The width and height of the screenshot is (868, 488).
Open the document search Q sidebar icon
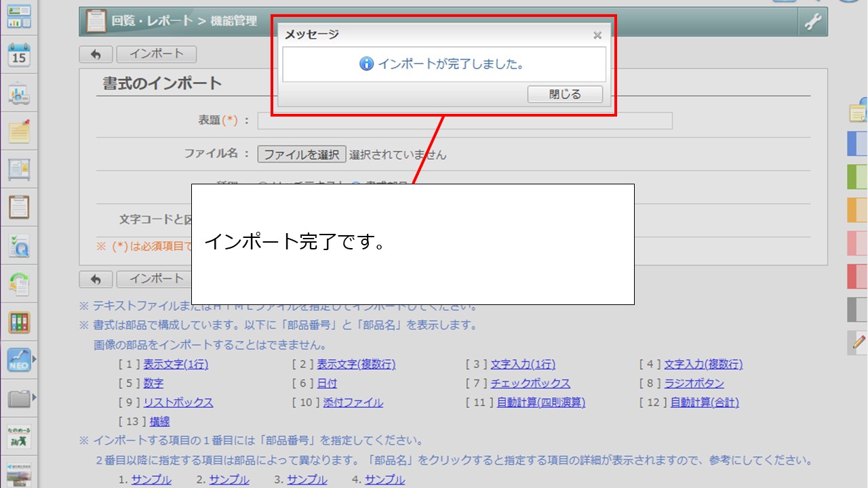(x=19, y=245)
